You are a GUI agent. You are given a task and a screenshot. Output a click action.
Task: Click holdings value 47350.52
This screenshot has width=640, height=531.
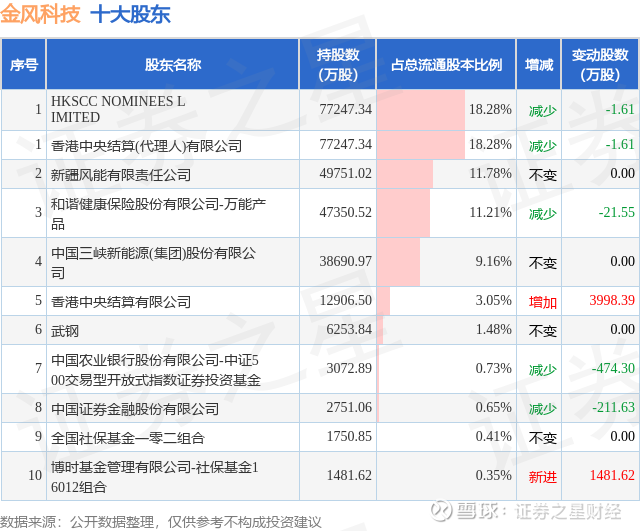click(x=345, y=213)
